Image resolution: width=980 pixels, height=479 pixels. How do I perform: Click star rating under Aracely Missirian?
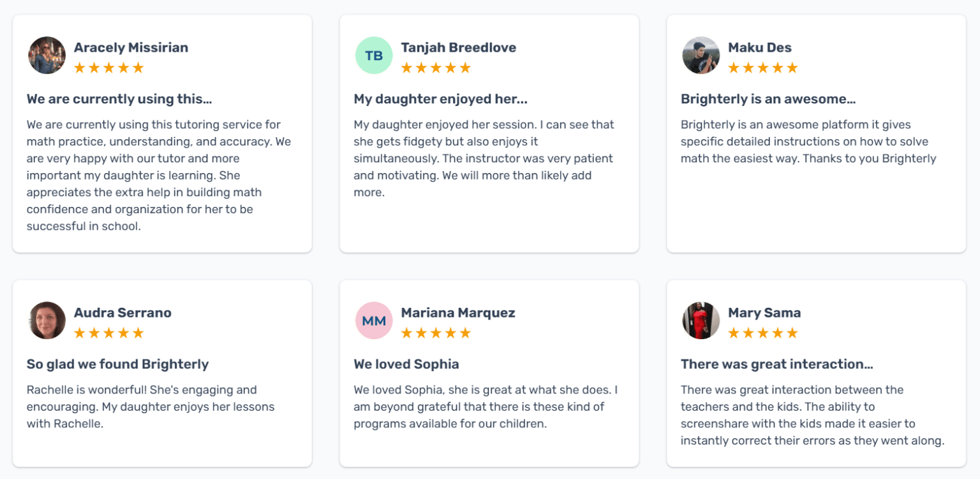(x=109, y=68)
